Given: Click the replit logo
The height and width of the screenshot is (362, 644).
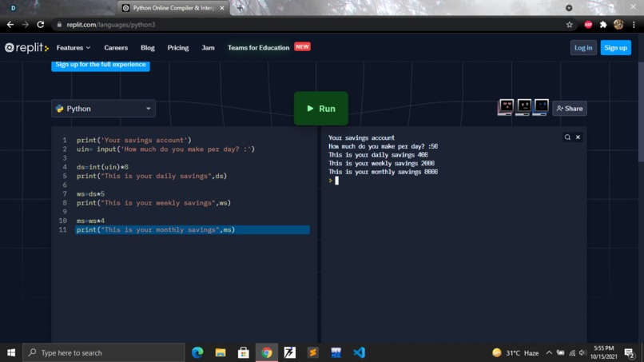Looking at the screenshot, I should click(26, 48).
